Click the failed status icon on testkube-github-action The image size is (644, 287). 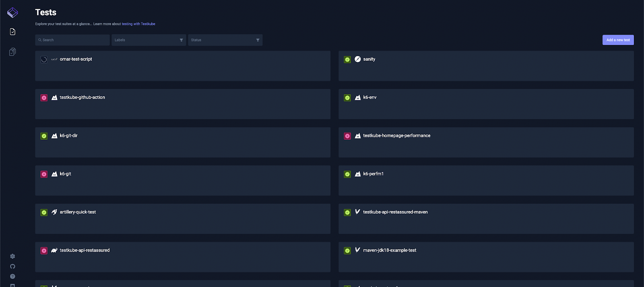click(44, 97)
